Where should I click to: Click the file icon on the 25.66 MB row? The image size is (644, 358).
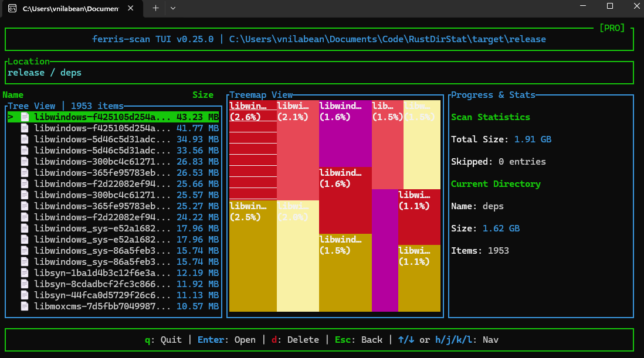point(25,184)
